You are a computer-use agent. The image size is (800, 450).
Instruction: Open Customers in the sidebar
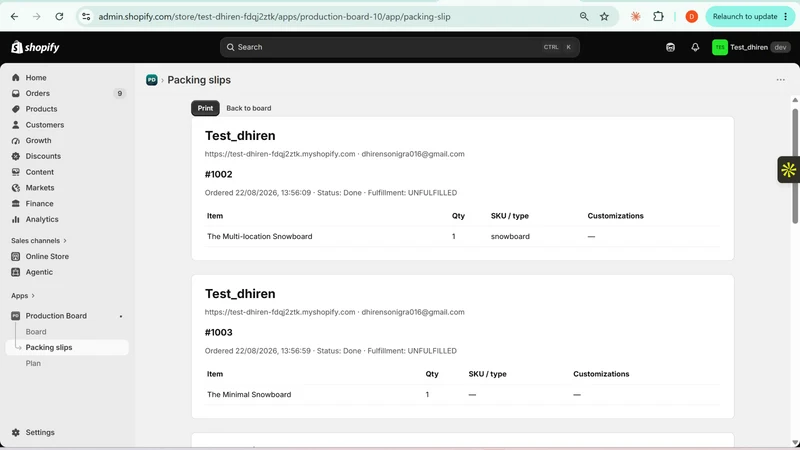click(x=45, y=125)
